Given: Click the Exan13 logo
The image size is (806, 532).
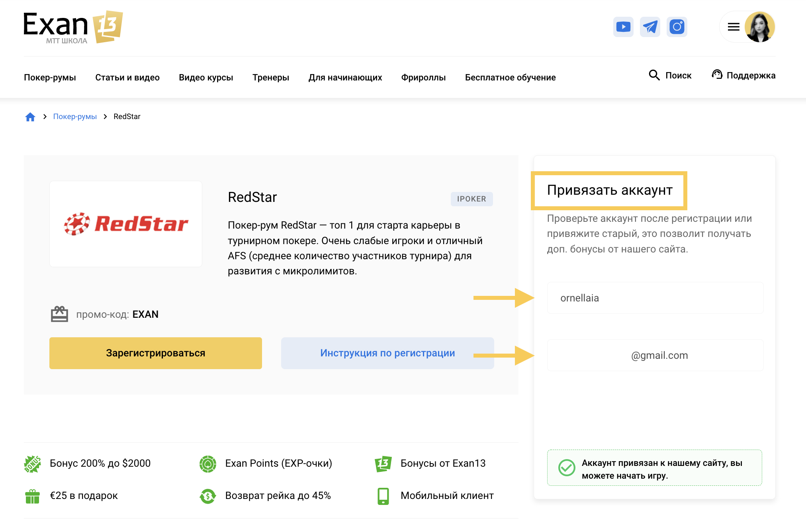Looking at the screenshot, I should pos(73,27).
